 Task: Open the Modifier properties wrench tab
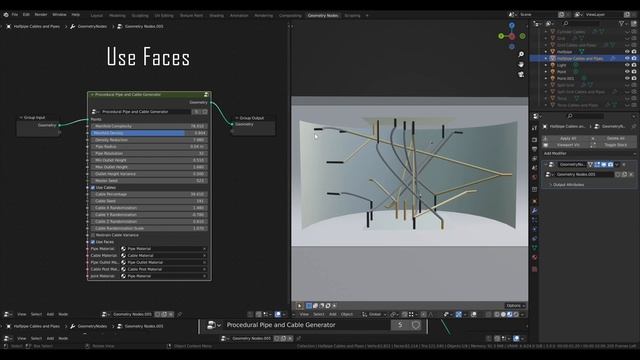pyautogui.click(x=535, y=211)
